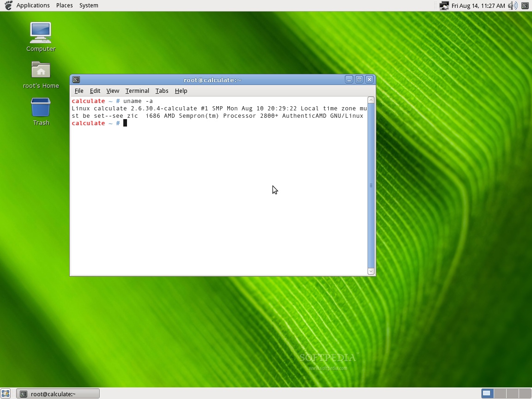Open the Computer desktop icon
This screenshot has height=399, width=532.
click(x=41, y=32)
